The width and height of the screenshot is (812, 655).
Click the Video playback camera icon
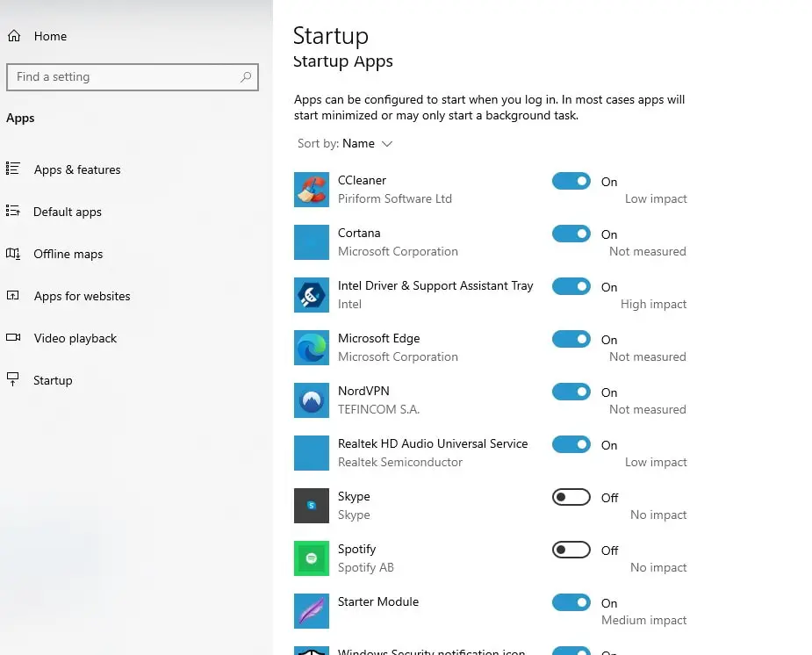[13, 337]
